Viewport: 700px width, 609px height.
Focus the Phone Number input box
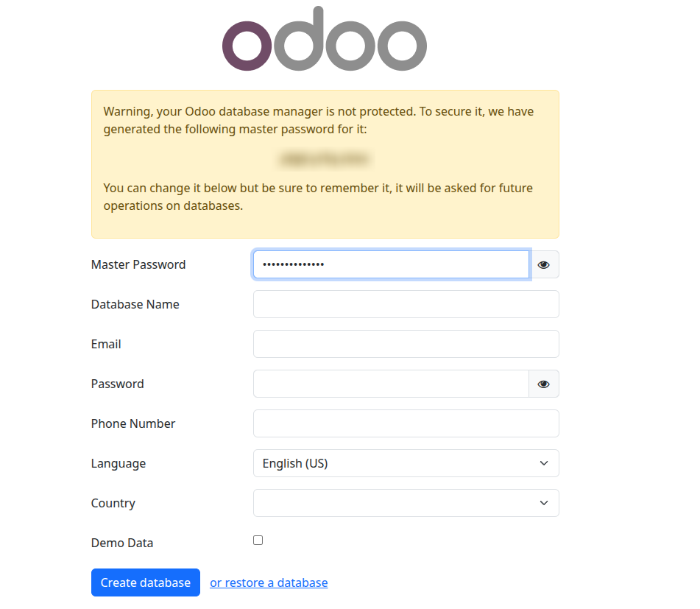point(406,423)
